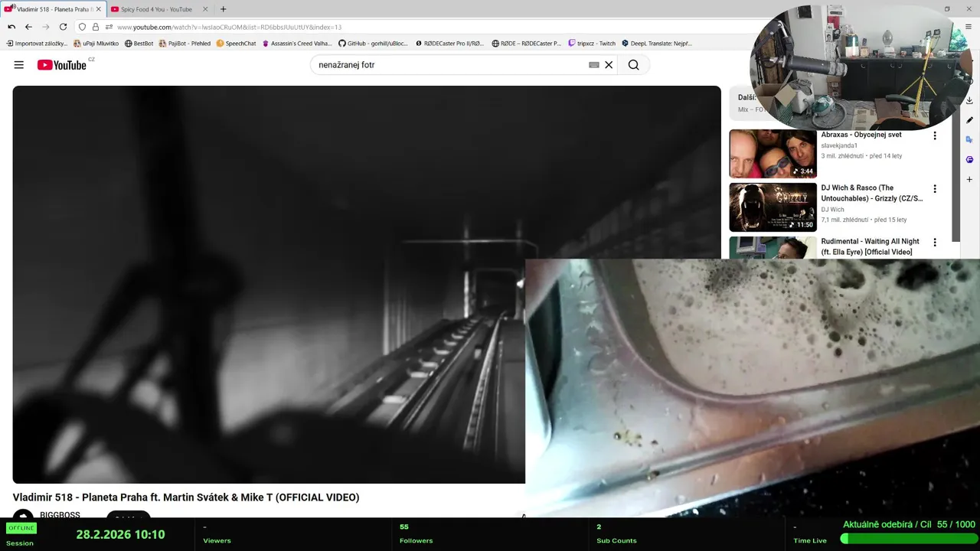This screenshot has width=980, height=551.
Task: Close the Spicy Food 4 You tab
Action: [205, 9]
